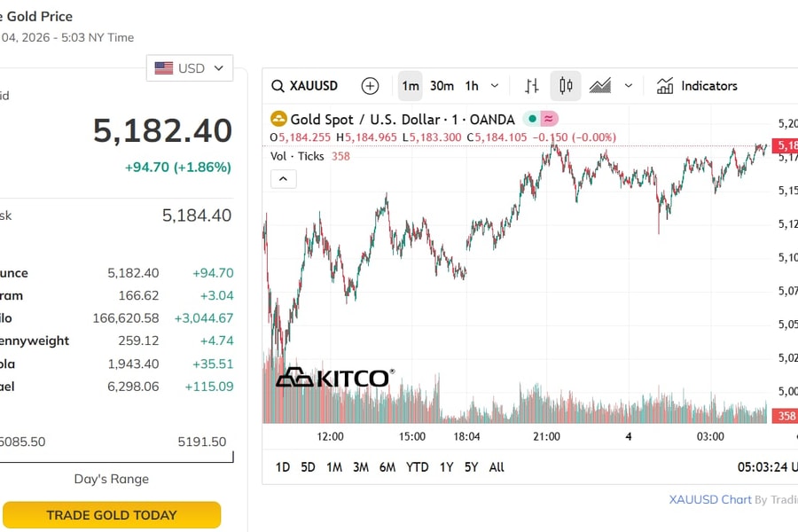Switch to the 30m timeframe
Image resolution: width=798 pixels, height=532 pixels.
pos(442,86)
